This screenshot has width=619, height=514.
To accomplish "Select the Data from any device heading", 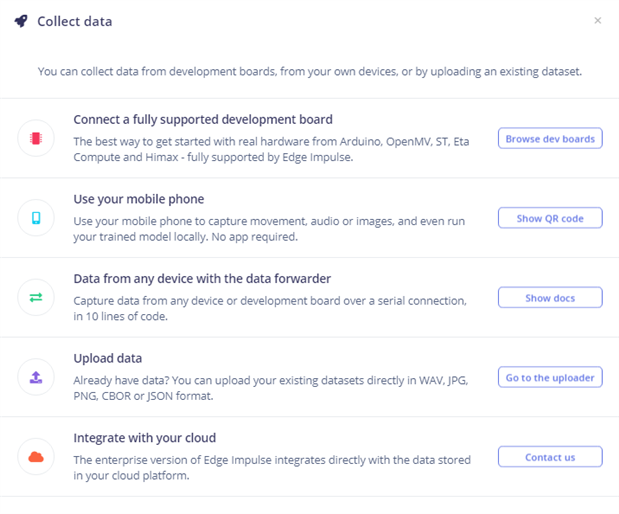I will click(202, 278).
